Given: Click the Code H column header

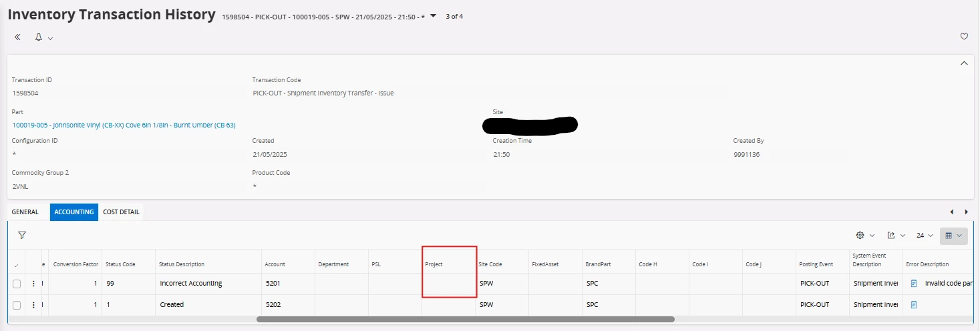Looking at the screenshot, I should [x=648, y=264].
